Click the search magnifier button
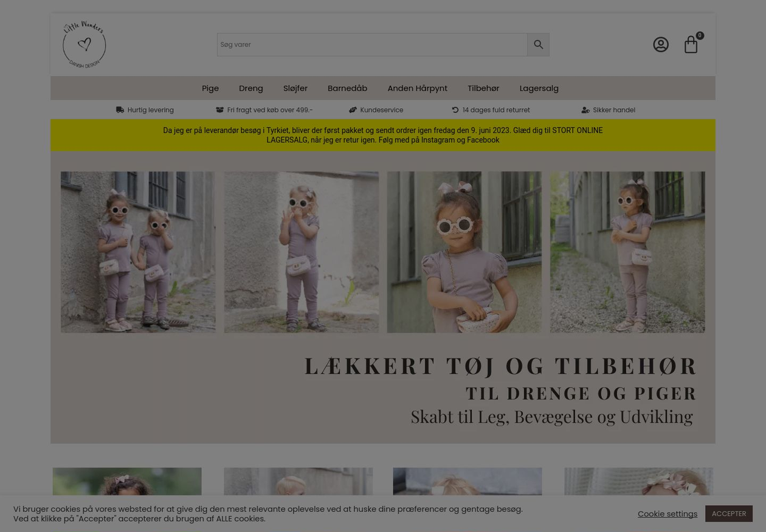 click(538, 44)
